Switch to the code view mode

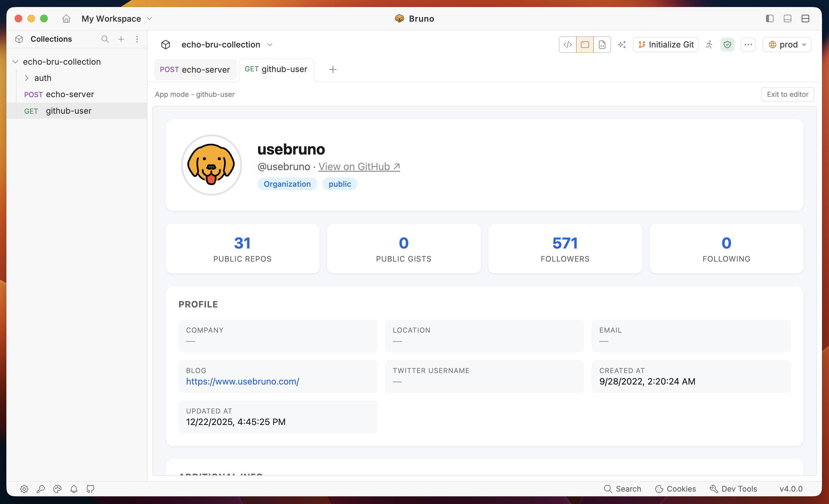tap(567, 44)
